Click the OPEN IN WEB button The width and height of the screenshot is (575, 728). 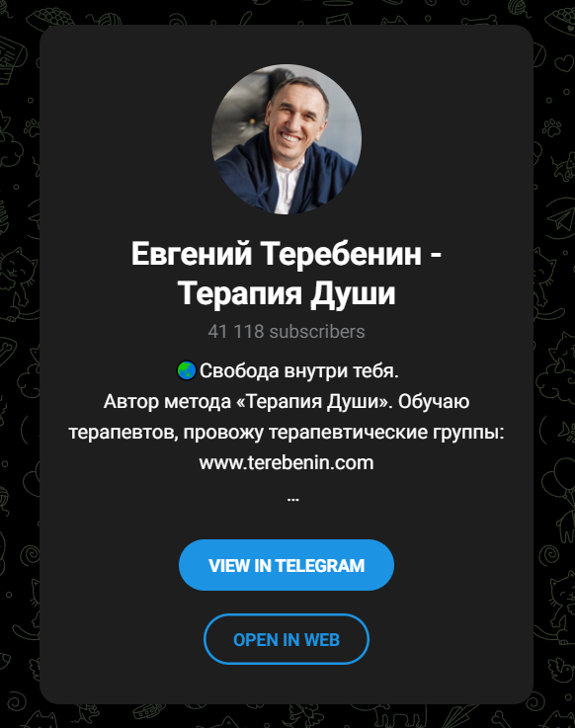coord(287,639)
